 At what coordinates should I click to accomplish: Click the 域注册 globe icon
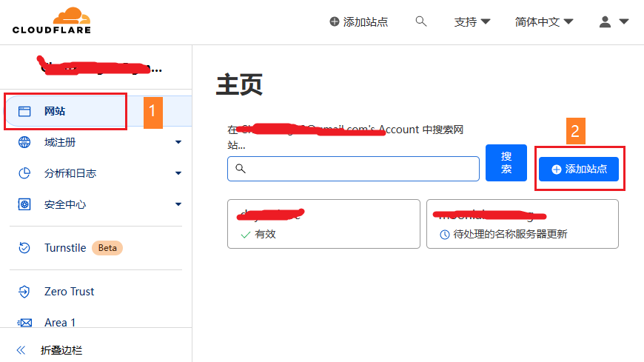[x=24, y=142]
